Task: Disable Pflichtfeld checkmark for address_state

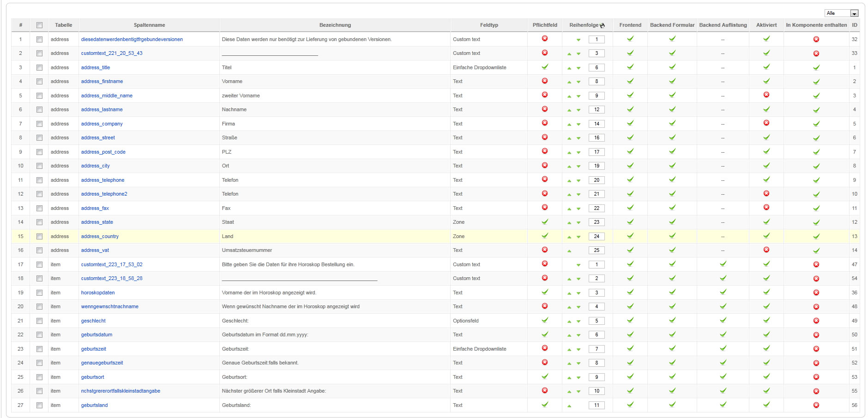Action: (x=545, y=222)
